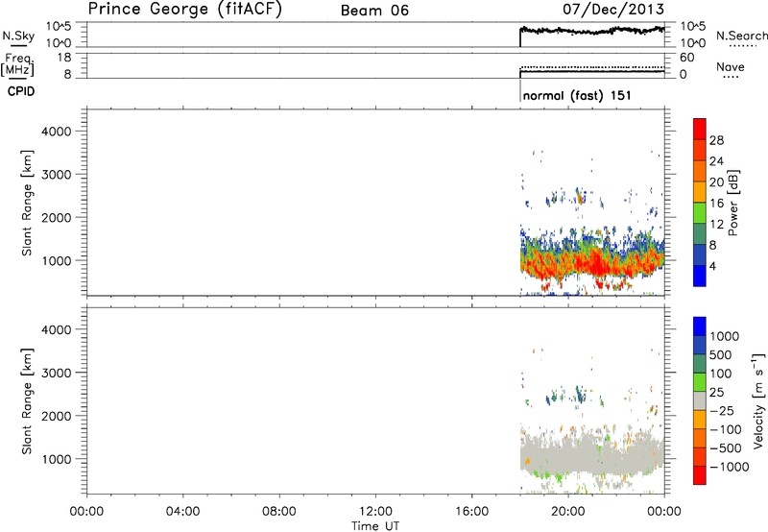Click the "CPID" row label
The height and width of the screenshot is (532, 768).
tap(21, 91)
